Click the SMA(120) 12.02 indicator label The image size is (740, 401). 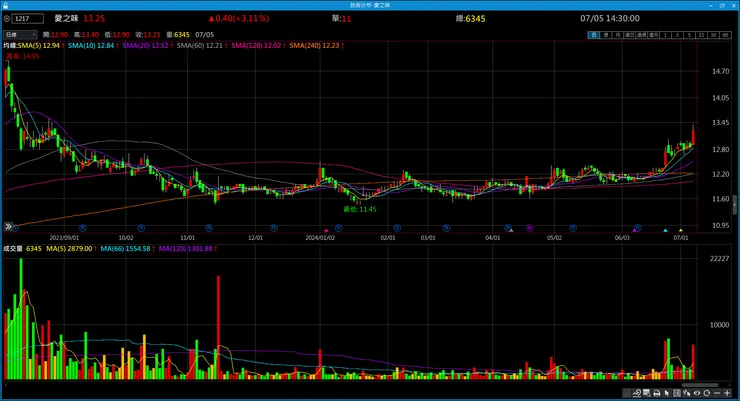[x=258, y=45]
